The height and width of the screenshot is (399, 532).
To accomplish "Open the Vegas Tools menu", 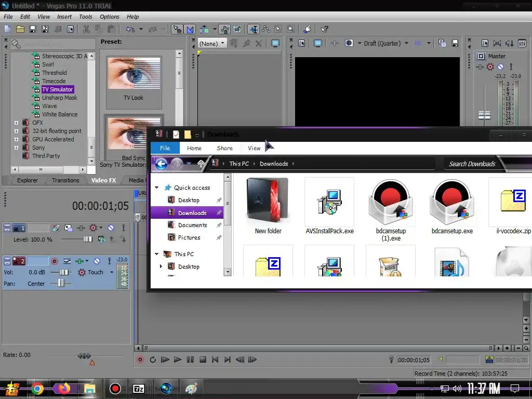I will [86, 17].
